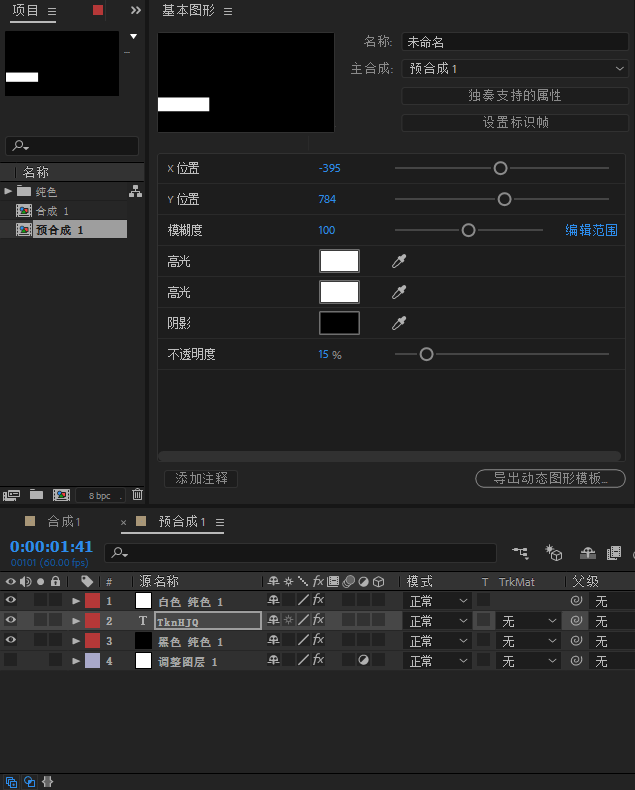Toggle solo on TknHJQ layer
The image size is (635, 790).
[x=40, y=620]
